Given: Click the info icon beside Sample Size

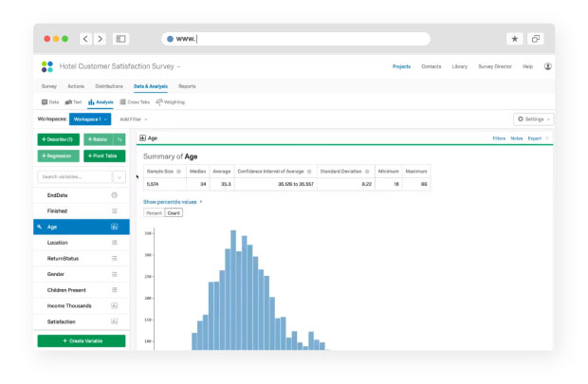Looking at the screenshot, I should [x=179, y=172].
